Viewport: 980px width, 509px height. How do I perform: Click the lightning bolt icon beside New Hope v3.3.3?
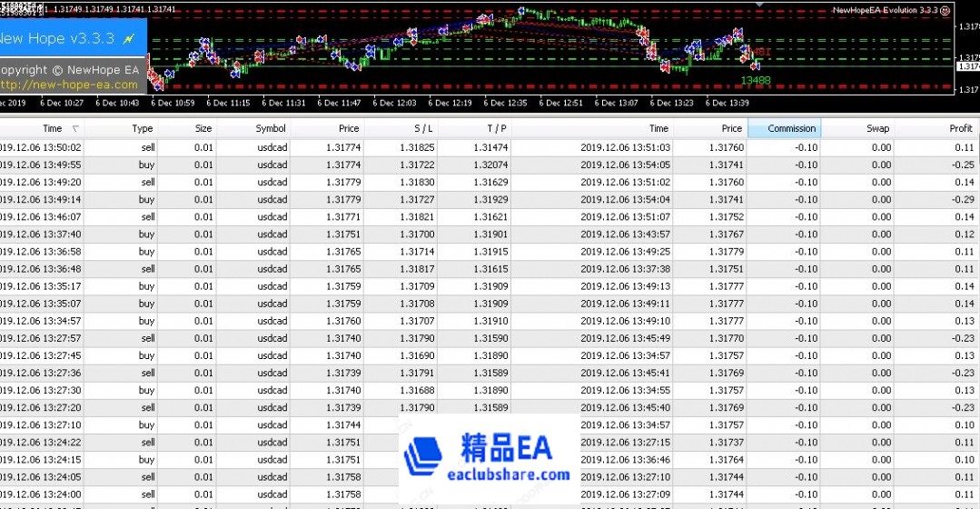129,38
